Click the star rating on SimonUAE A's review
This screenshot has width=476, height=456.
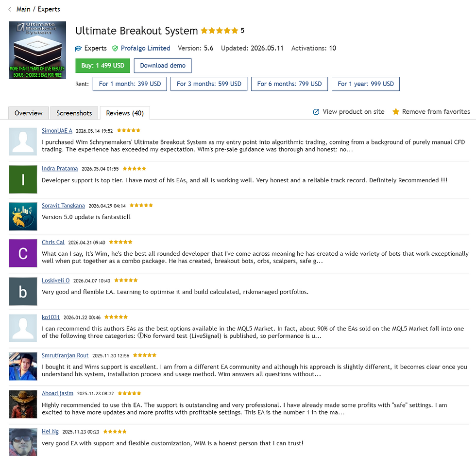(x=129, y=130)
